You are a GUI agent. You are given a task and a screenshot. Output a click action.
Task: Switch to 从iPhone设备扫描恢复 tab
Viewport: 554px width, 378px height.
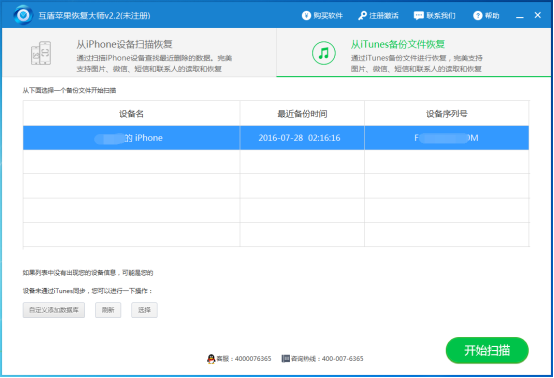point(139,53)
